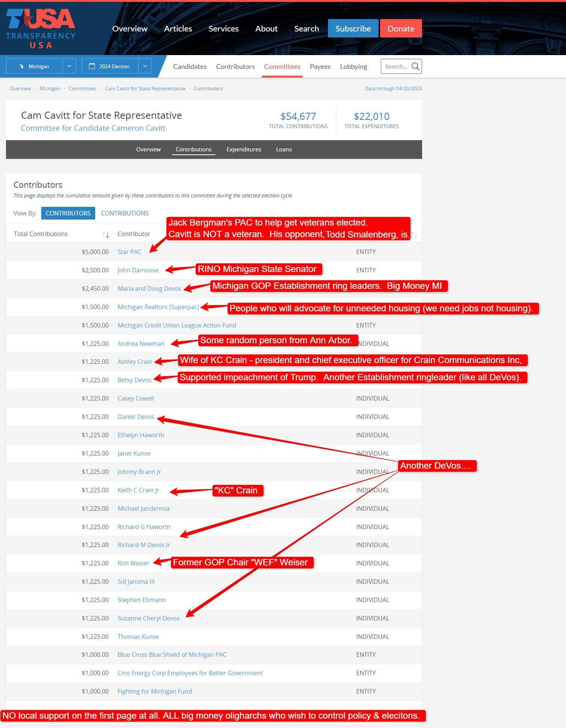Screen dimensions: 566x728
Task: Open the Articles menu item
Action: (178, 29)
